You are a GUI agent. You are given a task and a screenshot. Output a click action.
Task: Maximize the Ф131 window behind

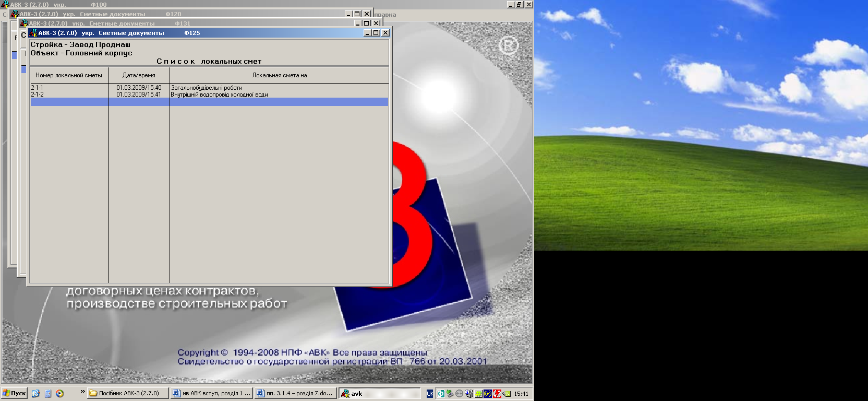[367, 23]
